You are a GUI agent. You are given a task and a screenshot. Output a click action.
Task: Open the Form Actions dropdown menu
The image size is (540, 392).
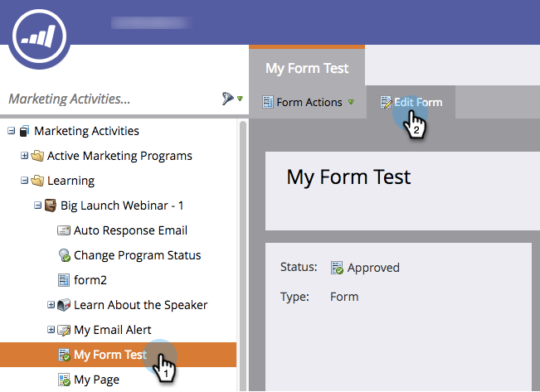(308, 102)
